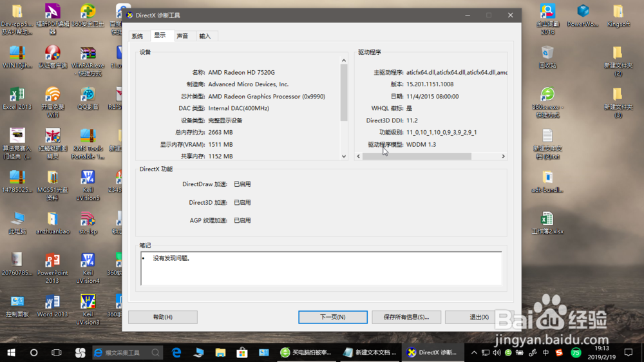
Task: Select 360安全卫士 desktop icon
Action: [x=88, y=17]
